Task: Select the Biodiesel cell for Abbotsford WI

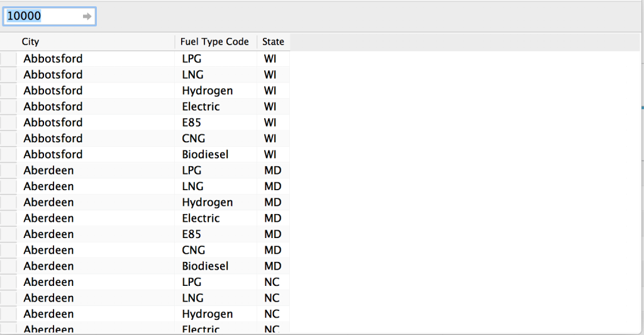Action: tap(216, 154)
